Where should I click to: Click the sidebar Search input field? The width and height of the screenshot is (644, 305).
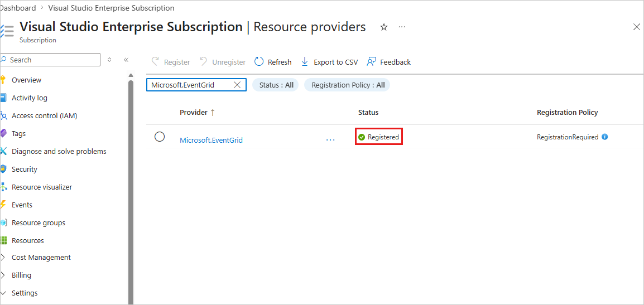50,60
